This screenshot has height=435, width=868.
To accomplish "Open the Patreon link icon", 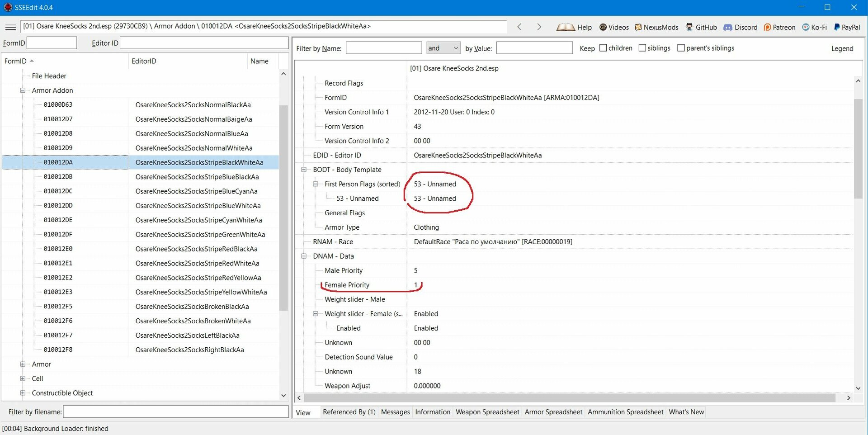I will pyautogui.click(x=768, y=27).
